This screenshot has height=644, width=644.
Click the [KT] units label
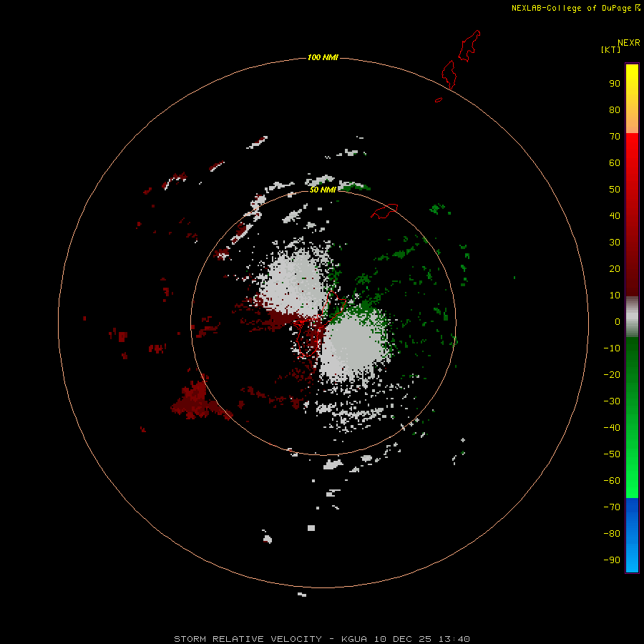(610, 49)
